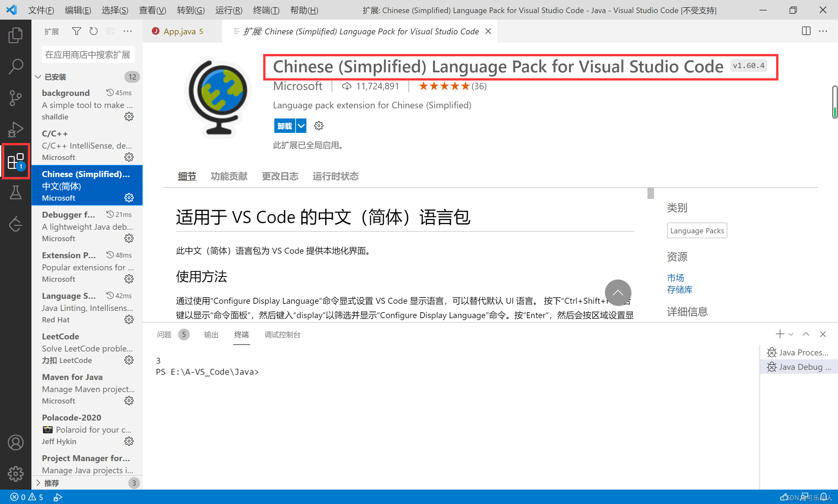The width and height of the screenshot is (838, 504).
Task: Click the debug status bar icon
Action: [58, 497]
